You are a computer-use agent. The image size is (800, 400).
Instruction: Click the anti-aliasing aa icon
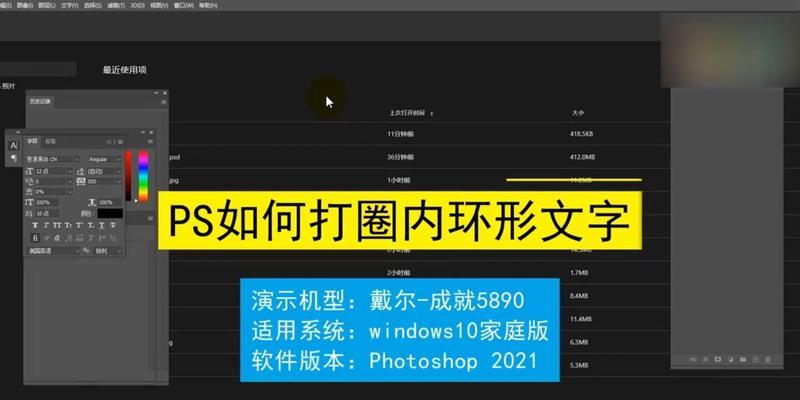click(x=86, y=251)
